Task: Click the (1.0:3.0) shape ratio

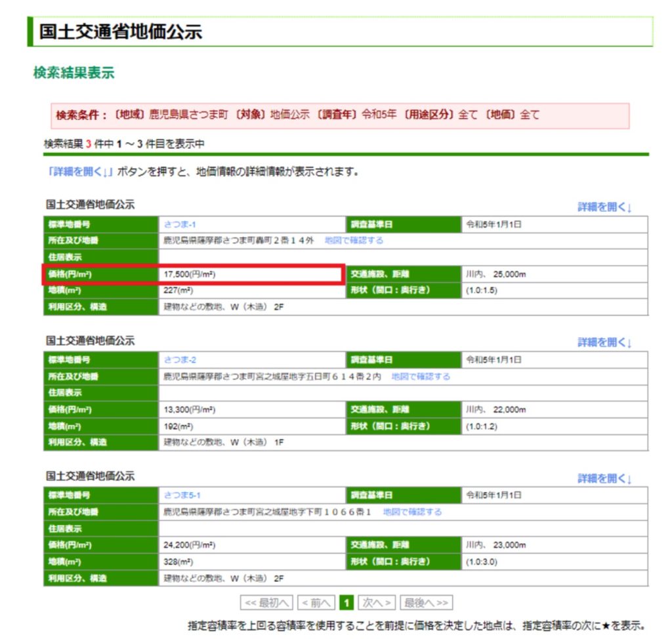Action: [482, 562]
